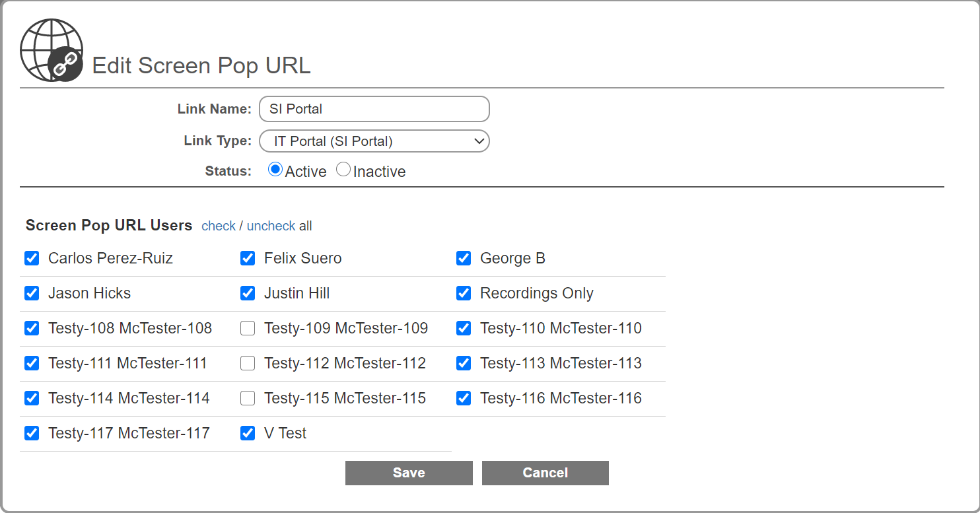Uncheck Testy-110 McTester-110 checkbox
The height and width of the screenshot is (513, 980).
coord(464,328)
